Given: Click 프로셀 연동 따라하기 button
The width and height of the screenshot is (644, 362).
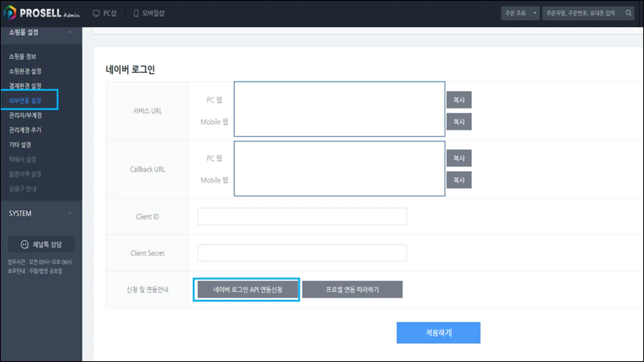Looking at the screenshot, I should (352, 289).
